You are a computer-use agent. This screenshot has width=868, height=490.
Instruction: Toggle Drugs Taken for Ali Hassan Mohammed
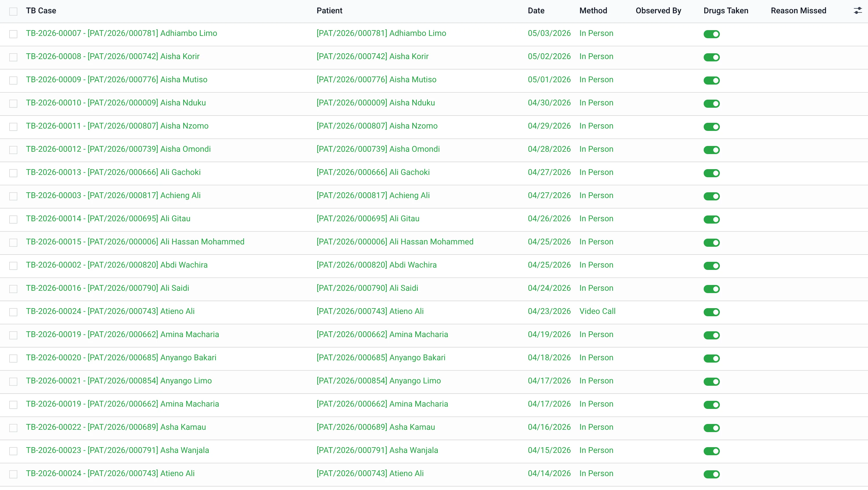(x=711, y=243)
